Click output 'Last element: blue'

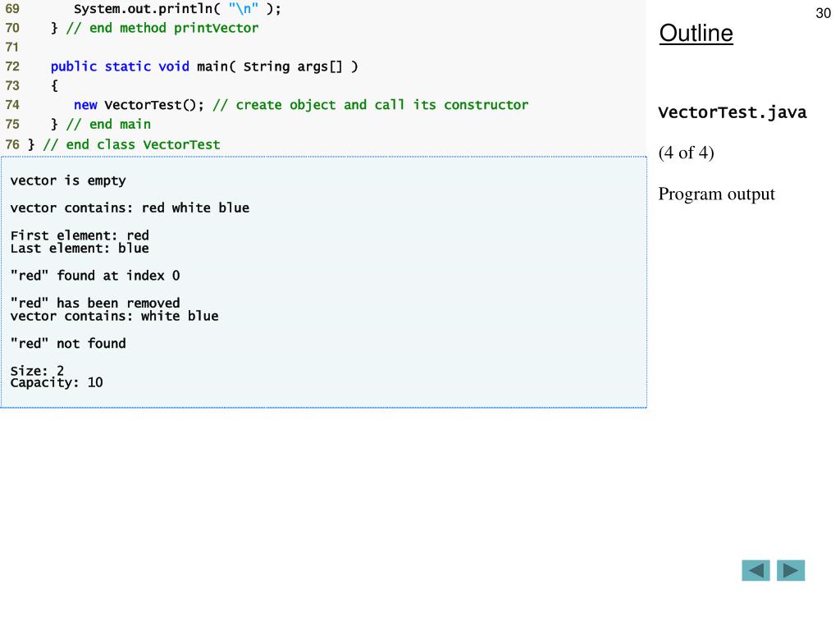(x=80, y=248)
